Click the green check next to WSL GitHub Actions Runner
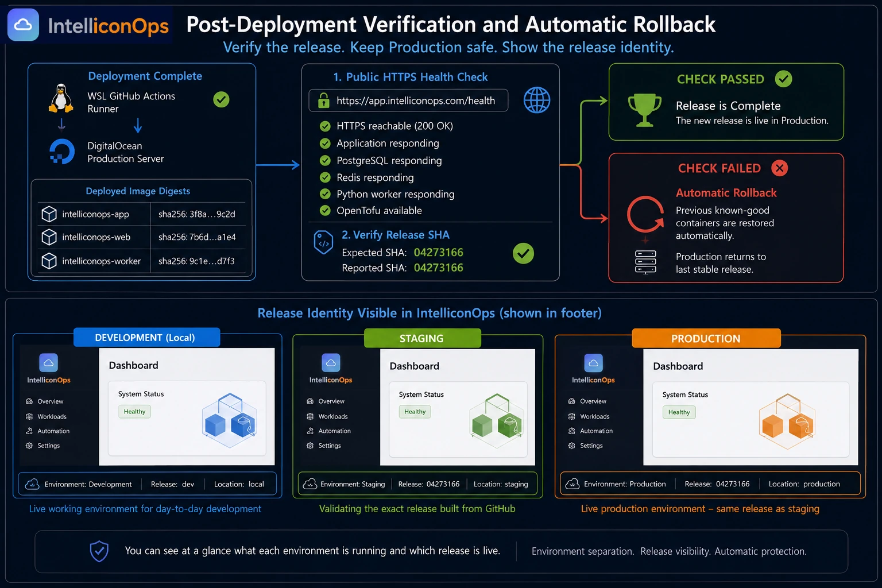 pyautogui.click(x=221, y=99)
